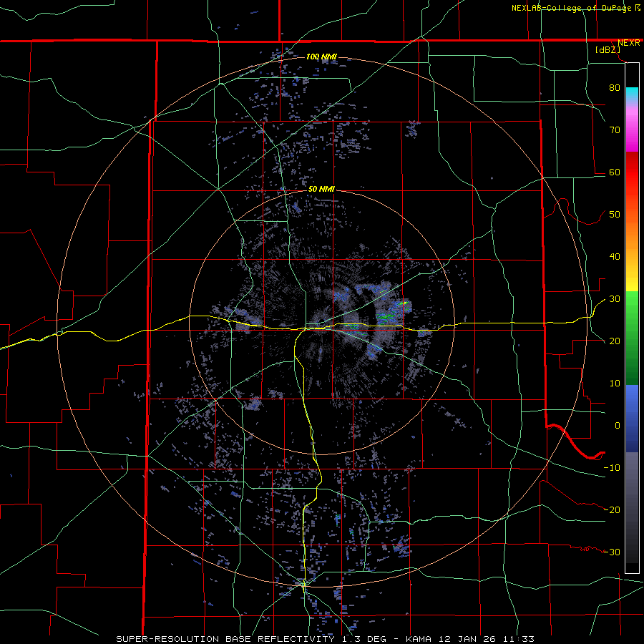This screenshot has height=644, width=644.
Task: Click the -20 dBZ scale value
Action: pos(612,510)
